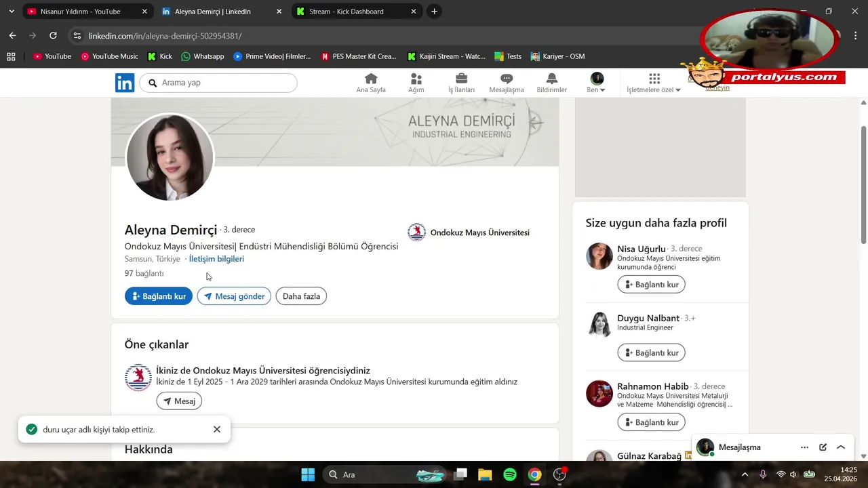
Task: Connect with Duygu Nalbant via Bağlantı kur
Action: (x=651, y=353)
